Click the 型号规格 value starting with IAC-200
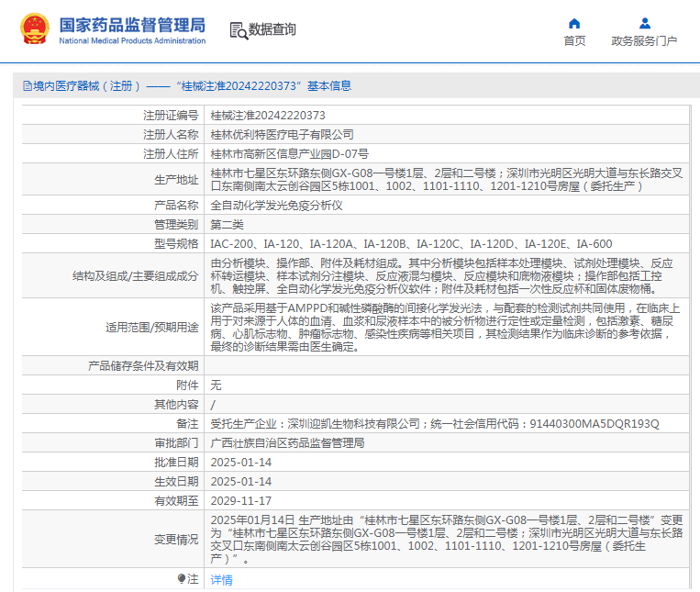 410,243
